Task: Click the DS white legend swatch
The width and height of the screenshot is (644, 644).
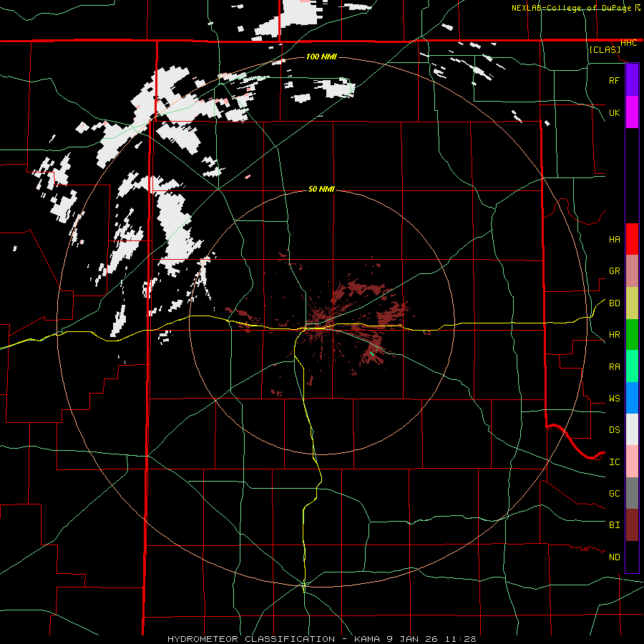Action: 632,429
